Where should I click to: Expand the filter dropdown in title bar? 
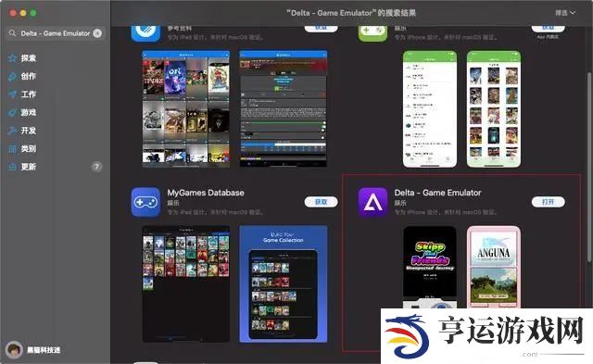[x=565, y=13]
